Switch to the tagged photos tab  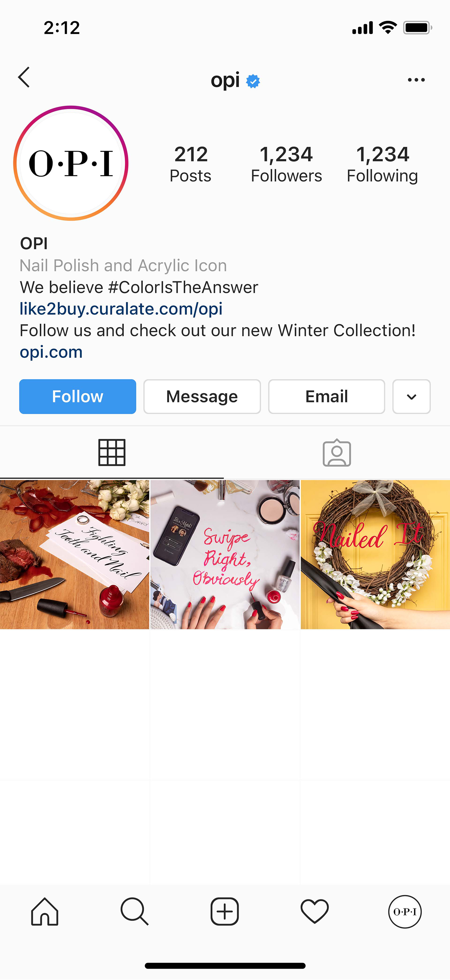click(x=337, y=452)
